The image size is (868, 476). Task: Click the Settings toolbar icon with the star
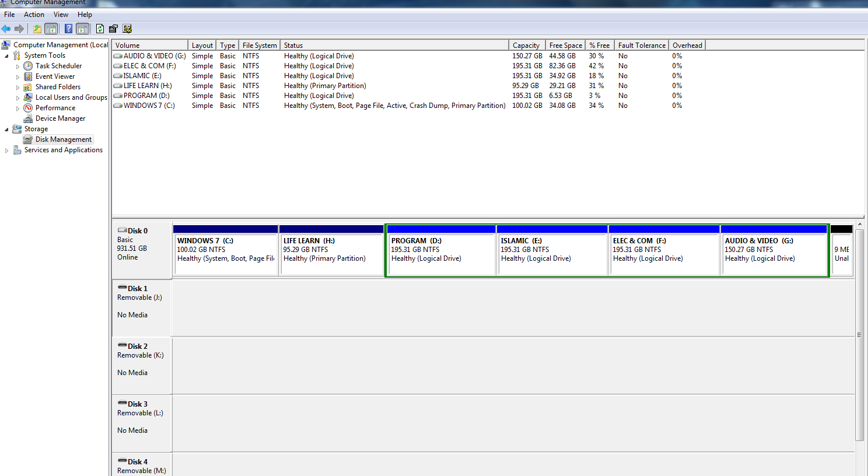(127, 29)
